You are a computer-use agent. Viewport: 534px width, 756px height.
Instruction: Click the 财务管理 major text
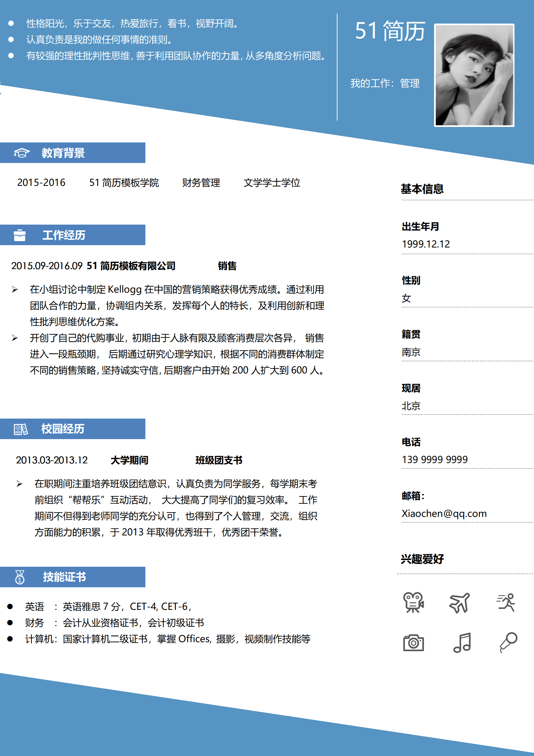pyautogui.click(x=201, y=183)
